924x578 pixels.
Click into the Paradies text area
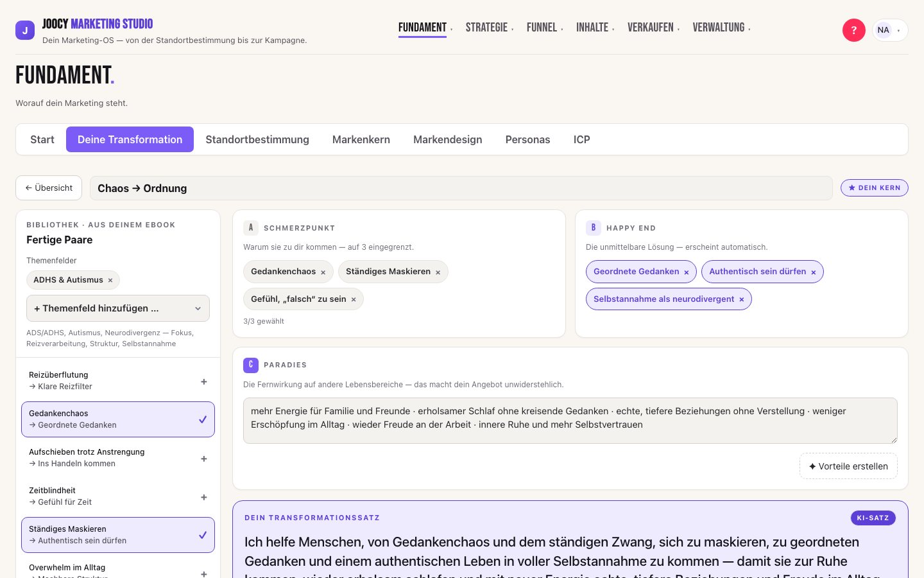[x=570, y=421]
